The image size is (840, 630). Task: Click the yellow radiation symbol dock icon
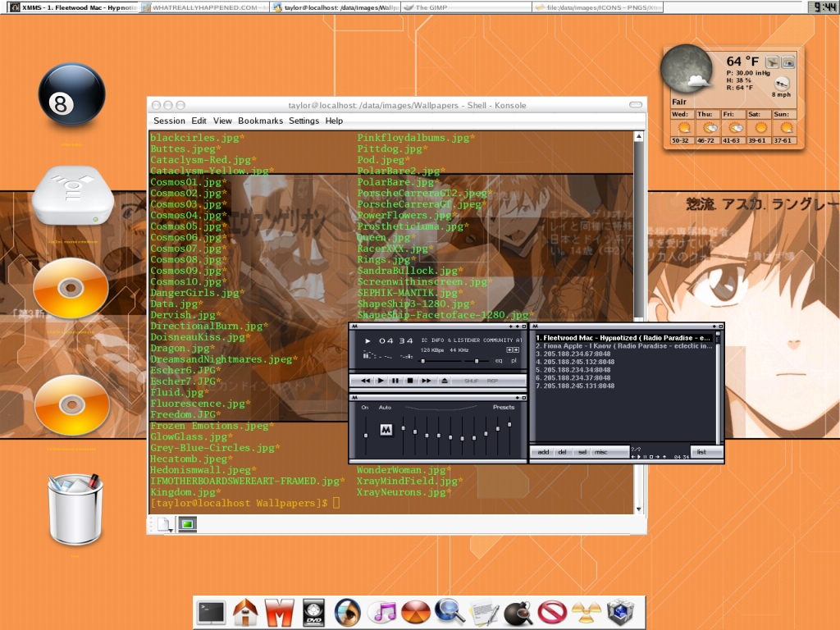pyautogui.click(x=586, y=614)
